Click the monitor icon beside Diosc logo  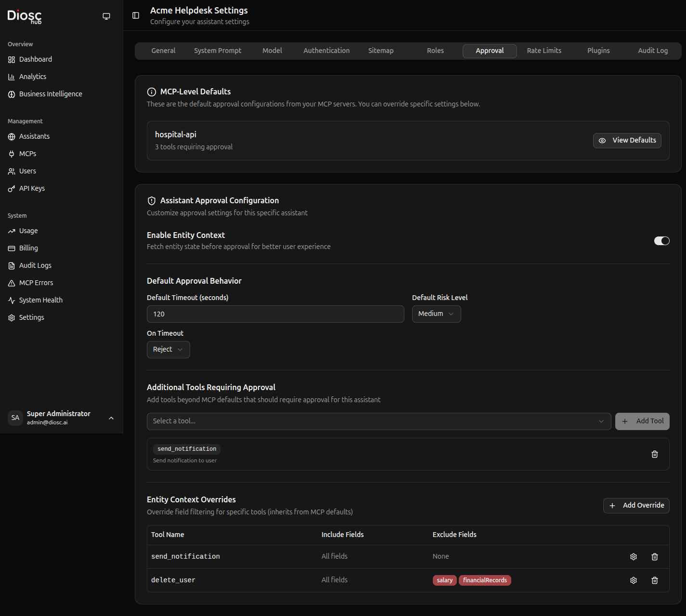(x=106, y=16)
